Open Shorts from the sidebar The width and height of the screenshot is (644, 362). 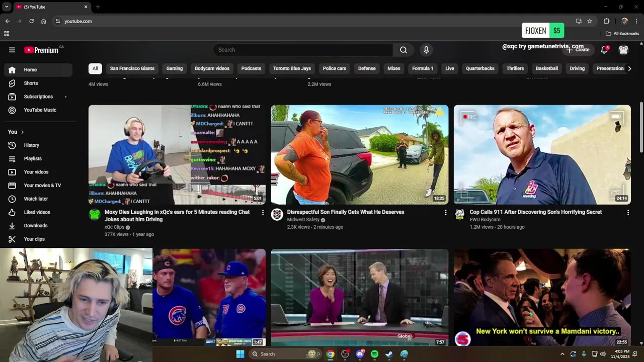click(38, 83)
